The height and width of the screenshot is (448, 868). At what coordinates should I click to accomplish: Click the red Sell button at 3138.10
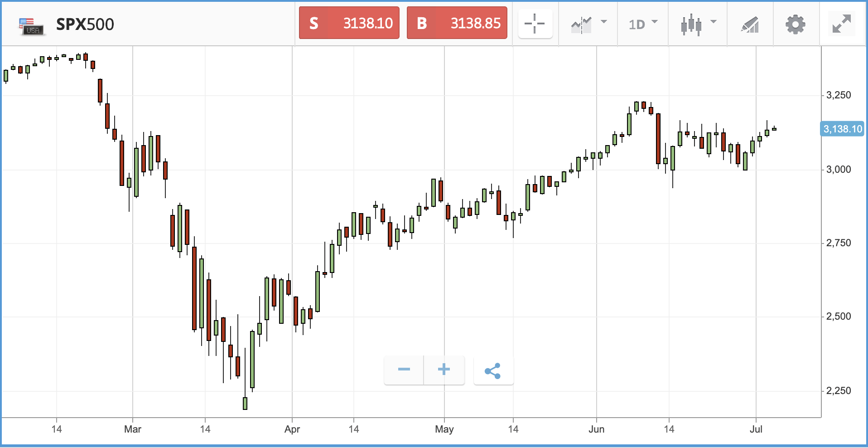point(349,23)
